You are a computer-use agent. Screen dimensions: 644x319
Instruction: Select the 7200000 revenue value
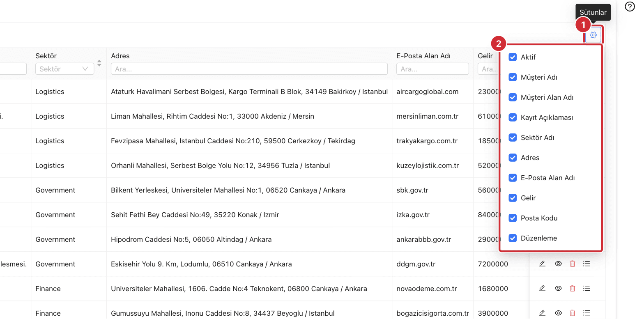[x=493, y=264]
